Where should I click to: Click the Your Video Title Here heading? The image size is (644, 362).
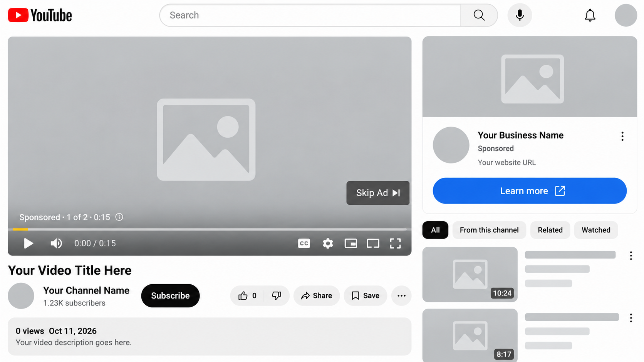tap(70, 270)
